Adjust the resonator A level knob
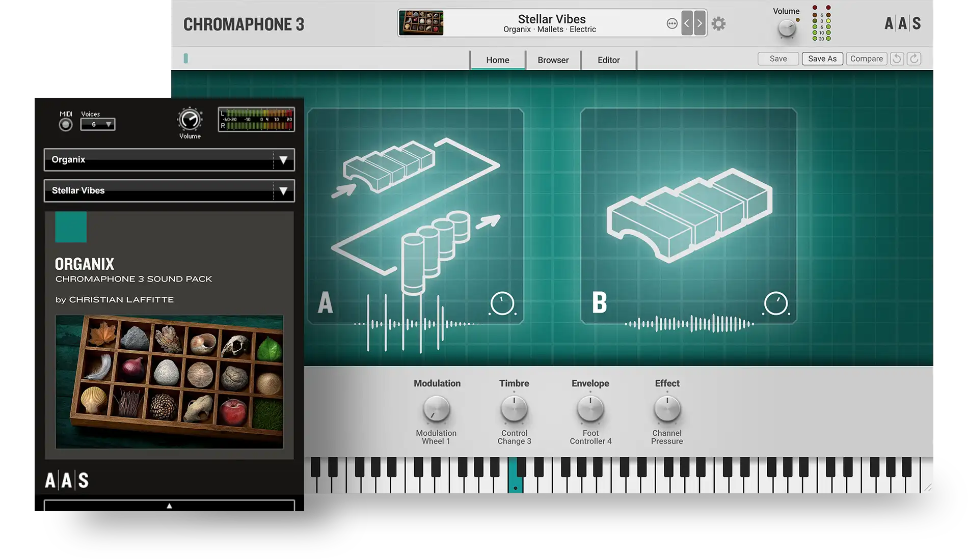The width and height of the screenshot is (968, 560). (502, 304)
